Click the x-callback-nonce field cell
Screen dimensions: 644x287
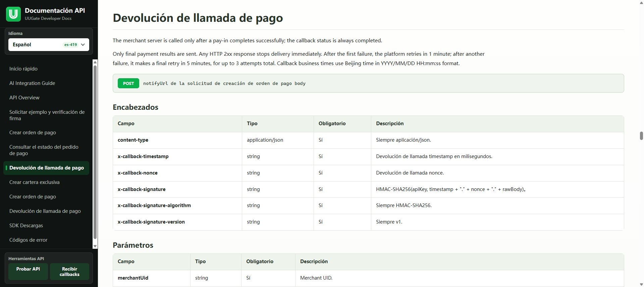click(x=177, y=173)
